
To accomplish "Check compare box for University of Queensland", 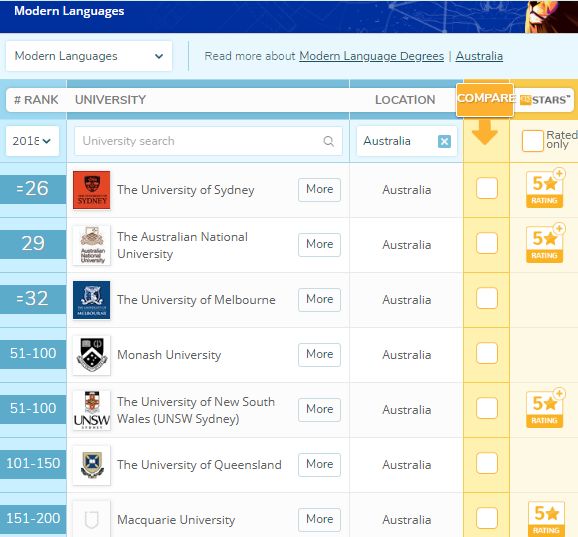I will (x=487, y=463).
